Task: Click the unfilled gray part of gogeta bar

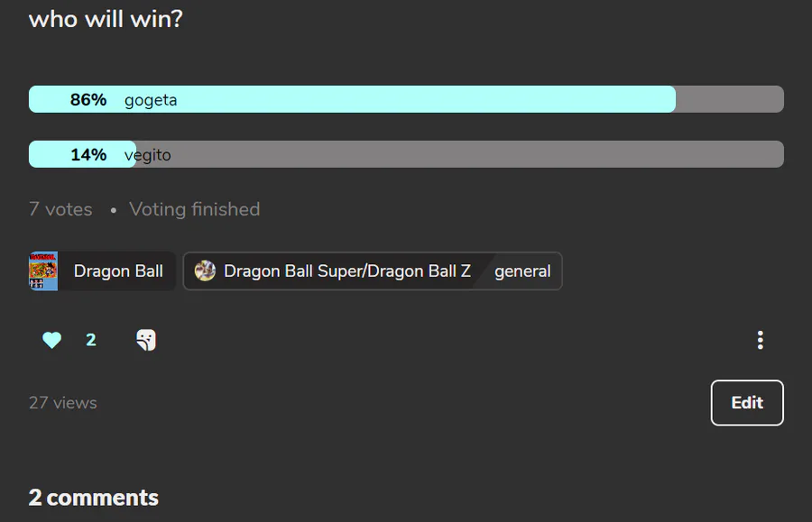Action: coord(730,99)
